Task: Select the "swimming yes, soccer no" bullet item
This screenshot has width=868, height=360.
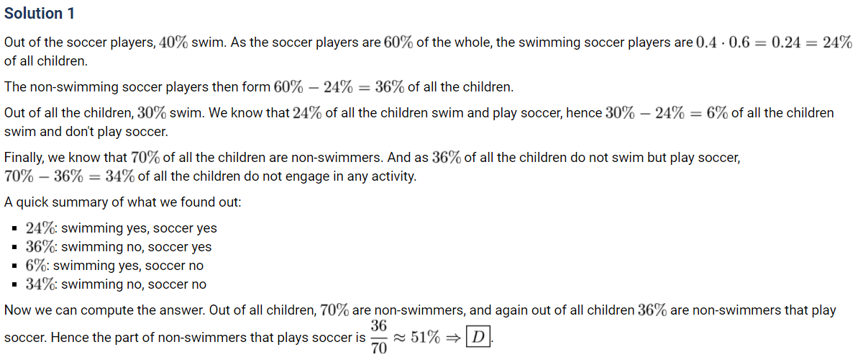Action: pyautogui.click(x=132, y=266)
